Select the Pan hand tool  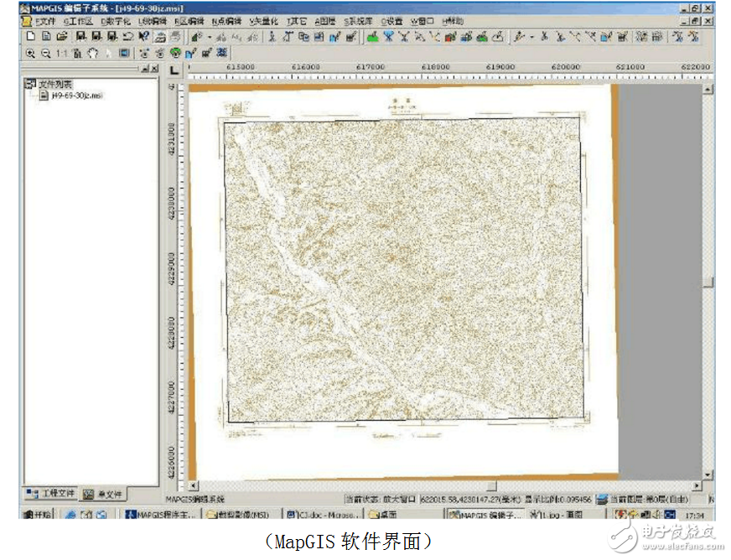tap(92, 52)
